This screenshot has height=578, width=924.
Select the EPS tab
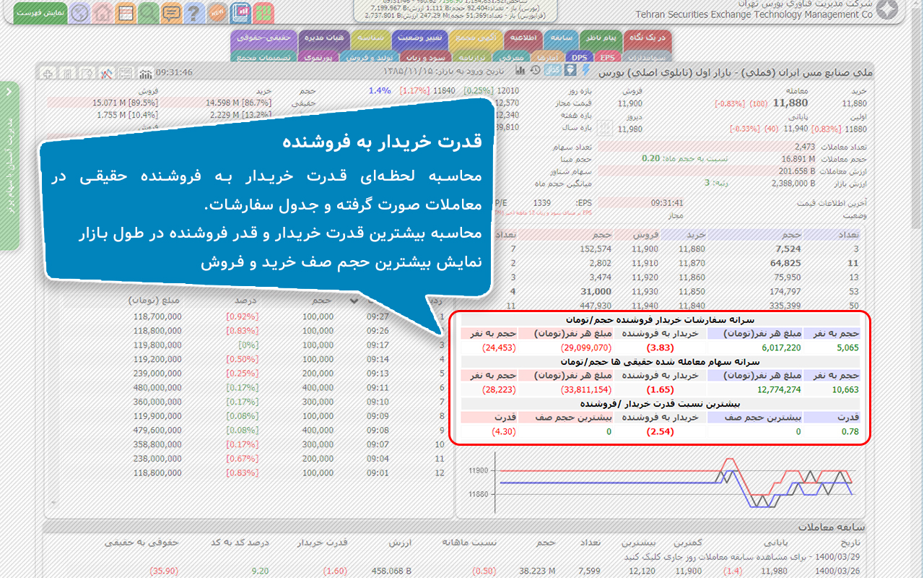(x=608, y=57)
